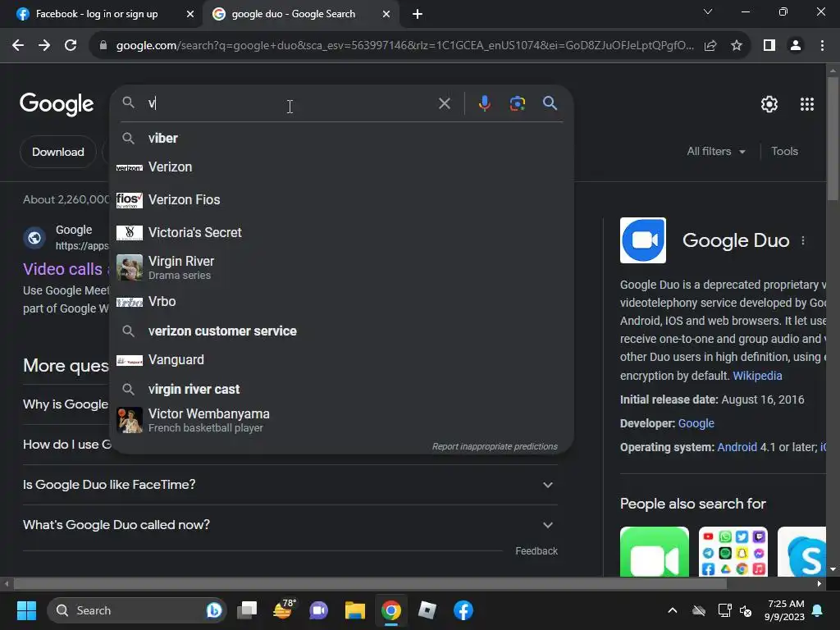Reload the current page
This screenshot has height=630, width=840.
click(x=71, y=46)
